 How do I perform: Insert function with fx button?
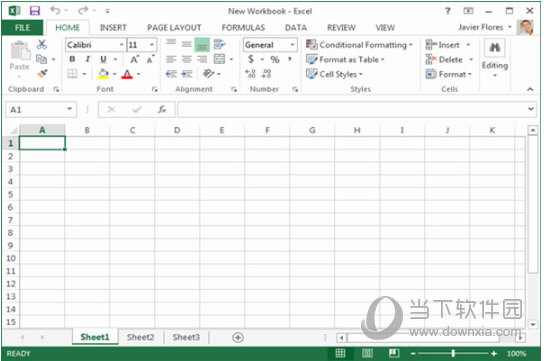162,110
